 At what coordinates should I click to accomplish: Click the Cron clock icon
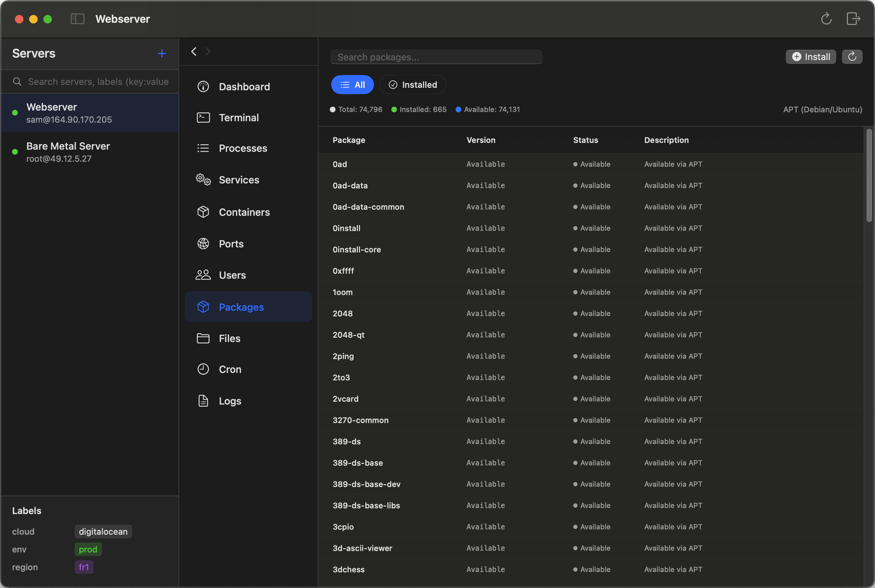click(x=203, y=369)
